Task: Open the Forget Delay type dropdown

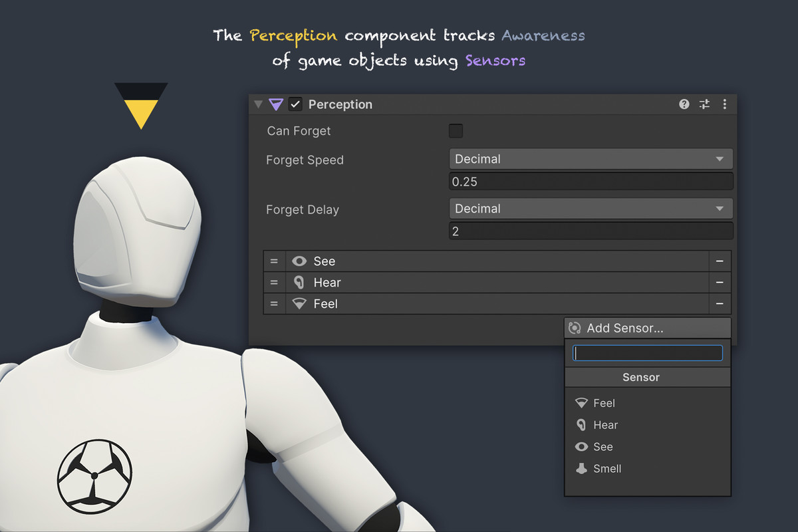Action: [x=591, y=208]
